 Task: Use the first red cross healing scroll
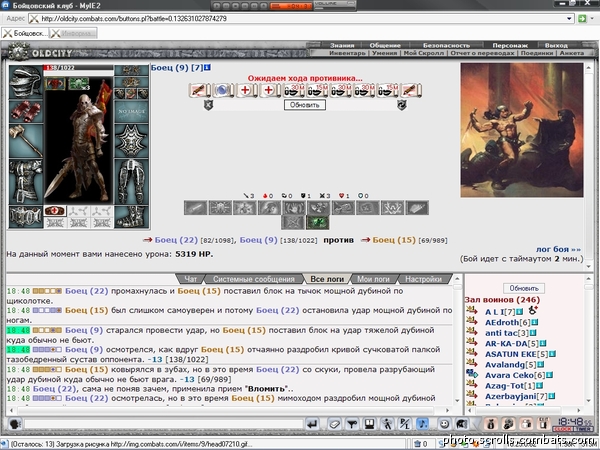[x=245, y=91]
